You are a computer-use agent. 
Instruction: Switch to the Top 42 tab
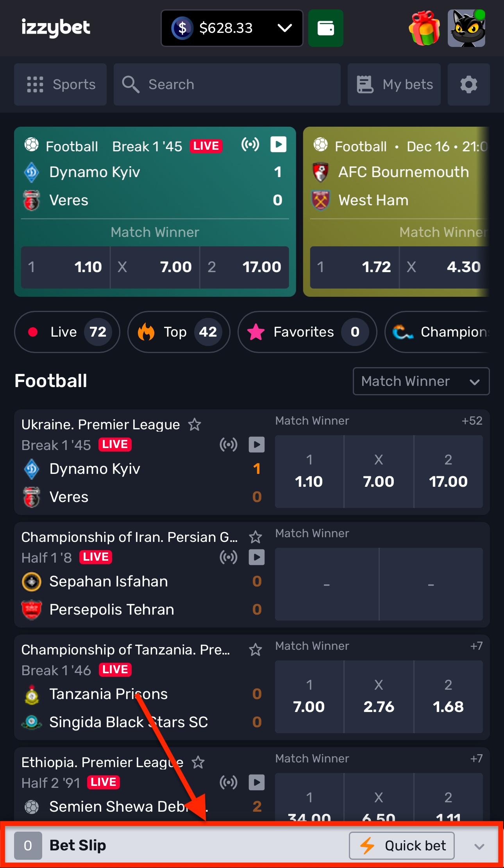[x=179, y=332]
